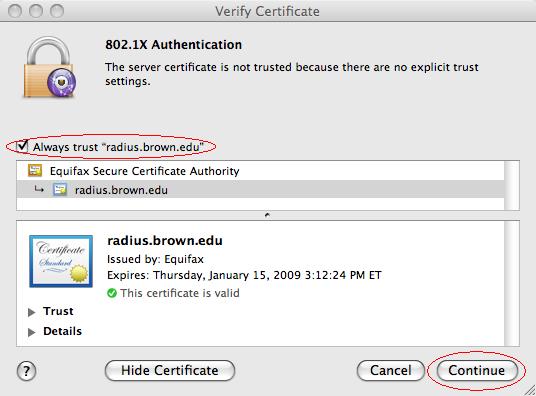The width and height of the screenshot is (536, 396).
Task: Check the Always trust "radius.brown.edu" checkbox
Action: coord(22,147)
